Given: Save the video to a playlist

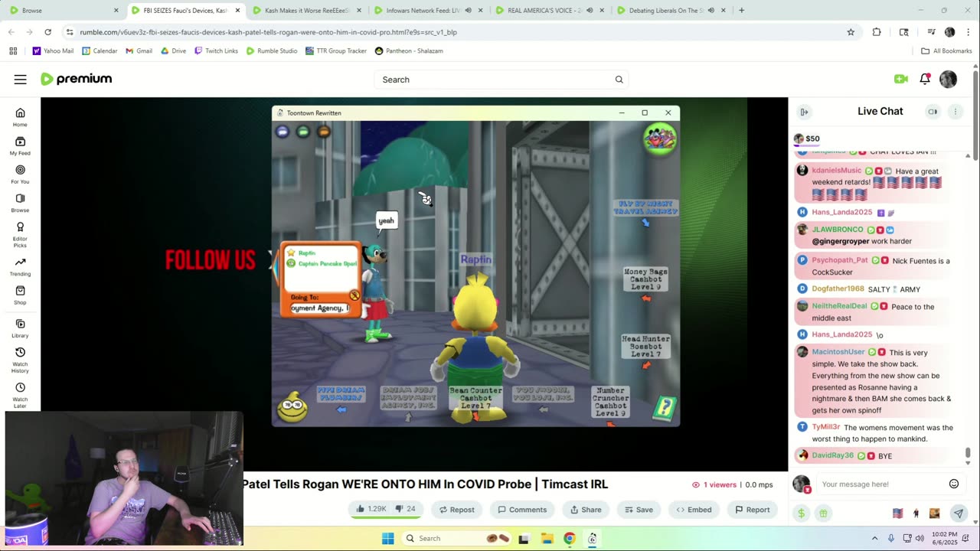Looking at the screenshot, I should point(639,510).
